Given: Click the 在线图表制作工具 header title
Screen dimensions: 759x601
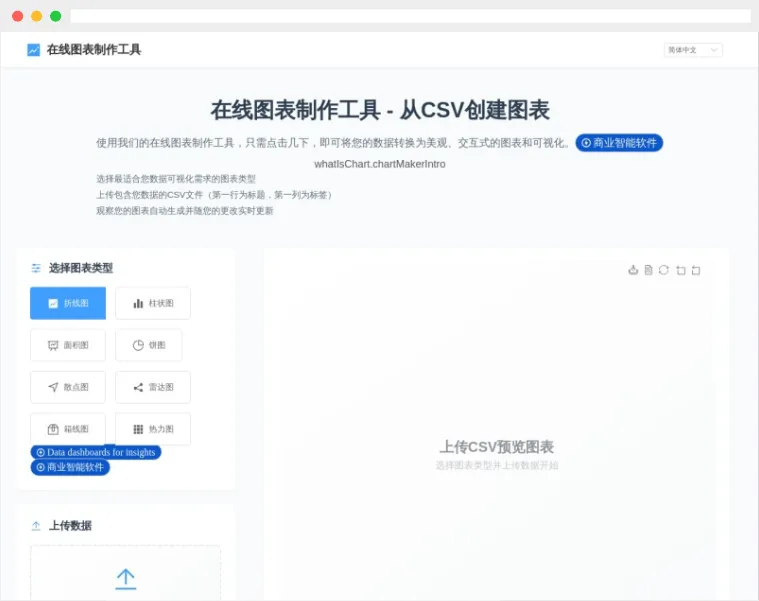Looking at the screenshot, I should (x=94, y=49).
